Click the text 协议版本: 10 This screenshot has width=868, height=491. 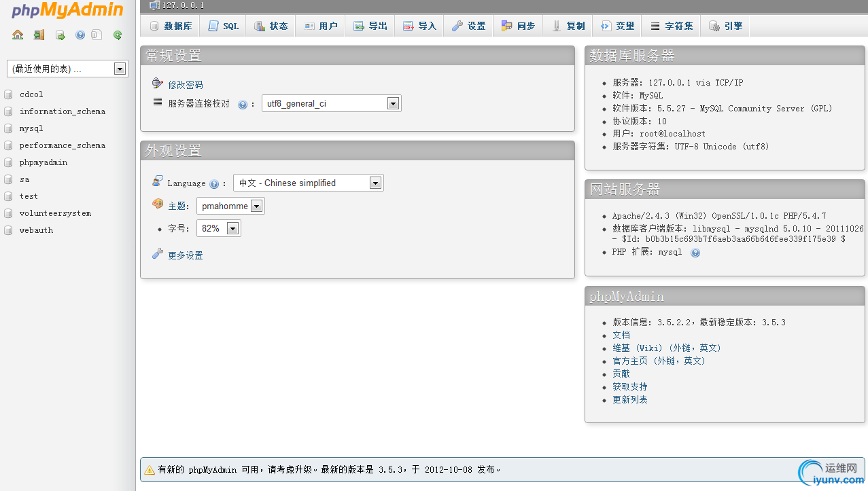tap(640, 122)
